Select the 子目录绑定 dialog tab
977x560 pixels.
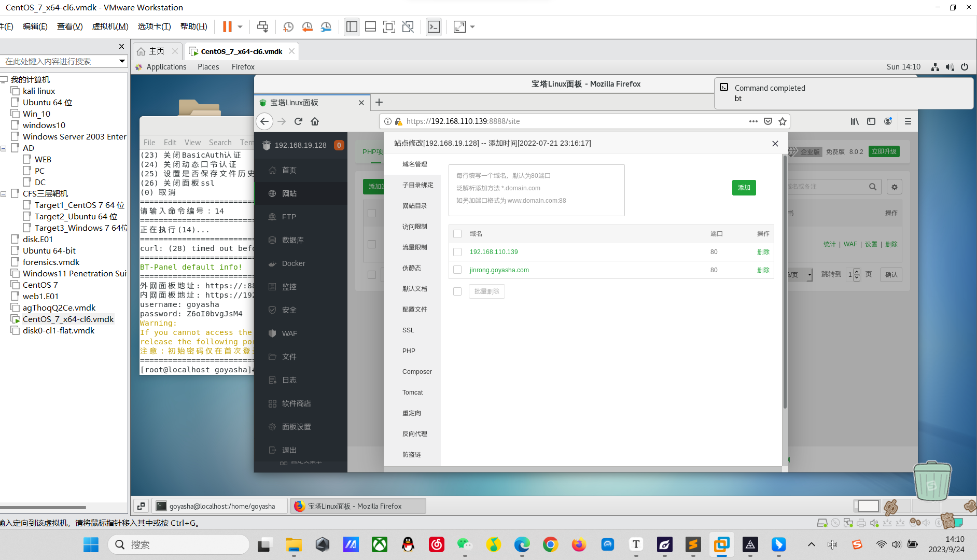[412, 185]
